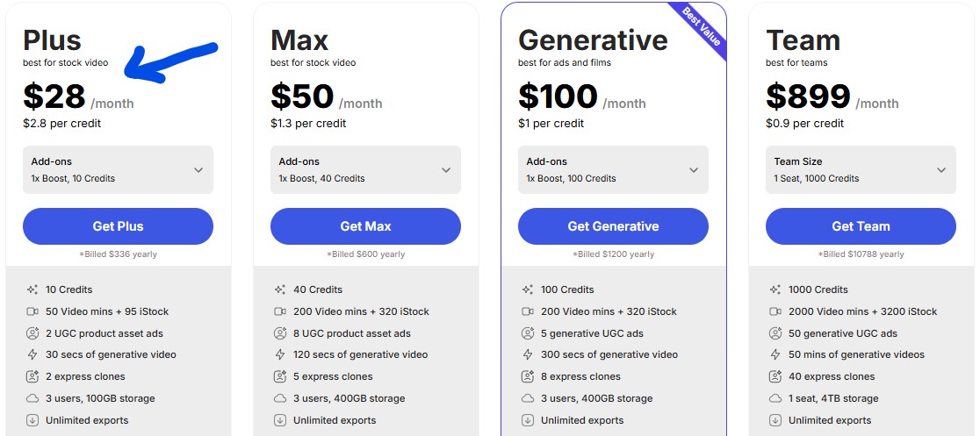The image size is (980, 436).
Task: Click the cloud storage icon in Team plan
Action: point(776,398)
